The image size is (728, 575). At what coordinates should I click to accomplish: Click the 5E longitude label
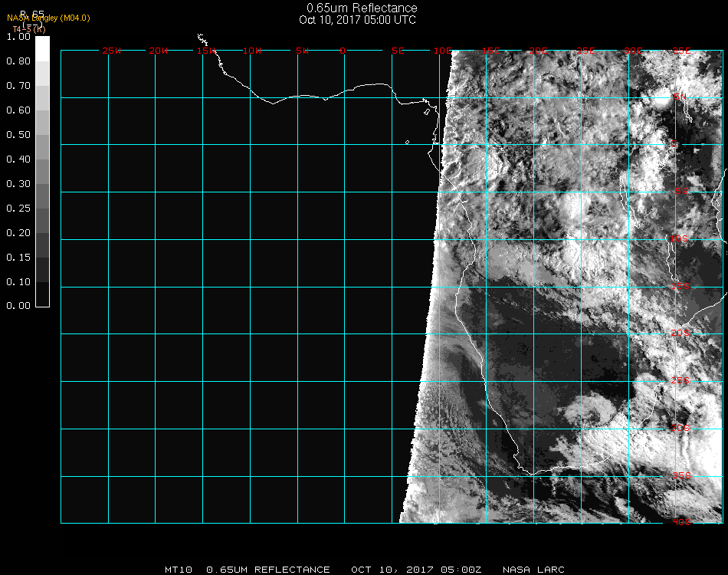click(x=397, y=51)
